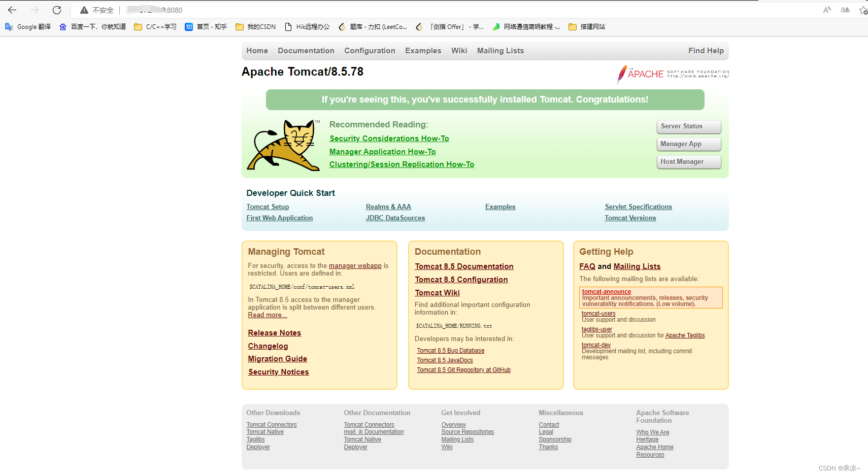Open Tomcat 8.5 Bug Database link
868x476 pixels.
tap(451, 351)
